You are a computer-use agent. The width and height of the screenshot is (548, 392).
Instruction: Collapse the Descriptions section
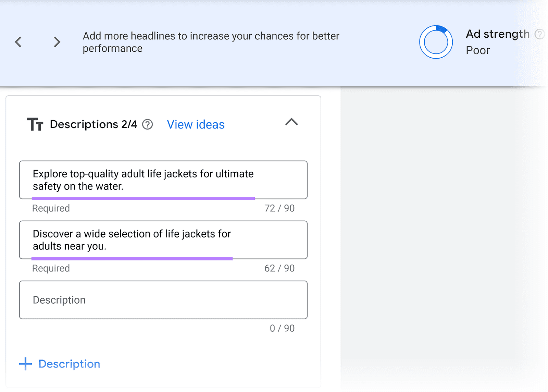point(291,122)
